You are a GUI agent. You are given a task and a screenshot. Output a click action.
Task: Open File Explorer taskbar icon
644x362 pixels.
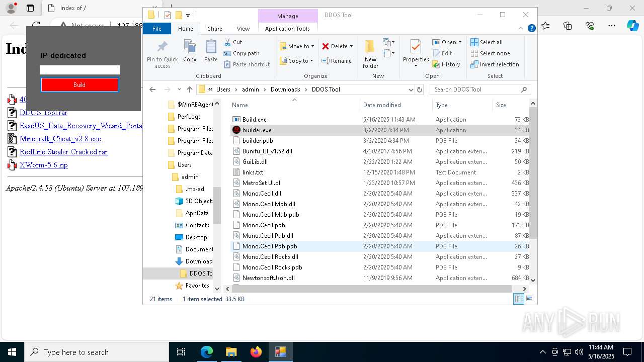(231, 352)
